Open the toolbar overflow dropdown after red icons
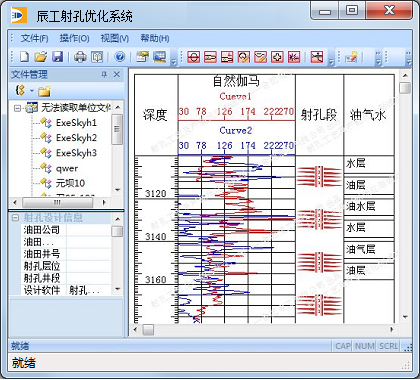Screen dimensions: 420x380 [331, 62]
